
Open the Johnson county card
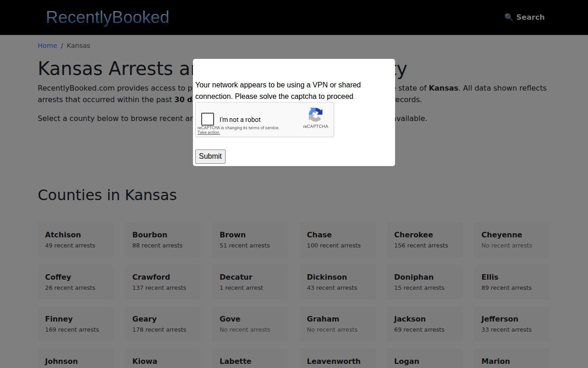pos(76,359)
